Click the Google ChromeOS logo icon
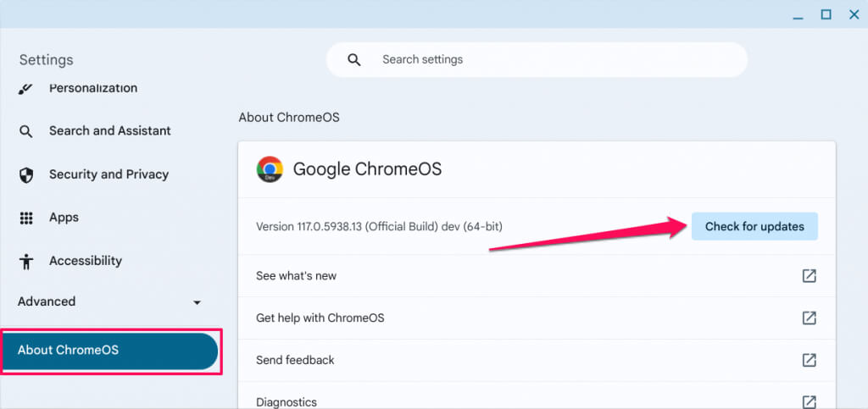Screen dimensions: 868x409 point(270,169)
